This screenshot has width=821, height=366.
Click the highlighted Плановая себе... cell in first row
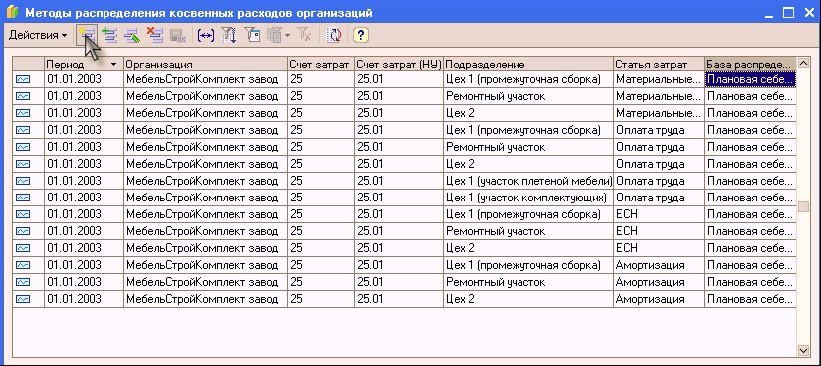(x=750, y=79)
